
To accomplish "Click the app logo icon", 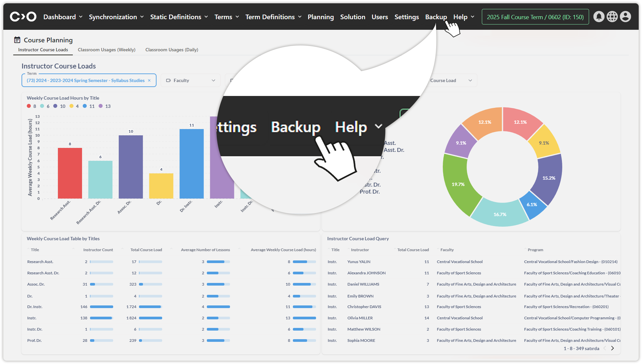I will point(23,17).
